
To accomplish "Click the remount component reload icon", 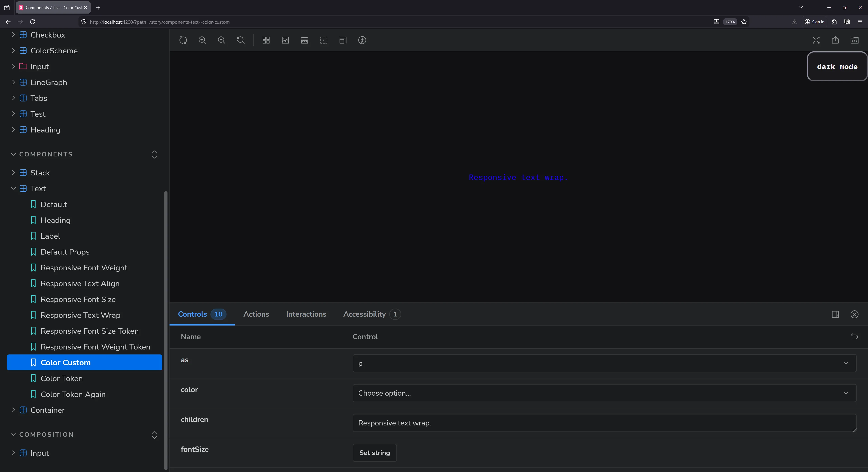I will pos(183,40).
